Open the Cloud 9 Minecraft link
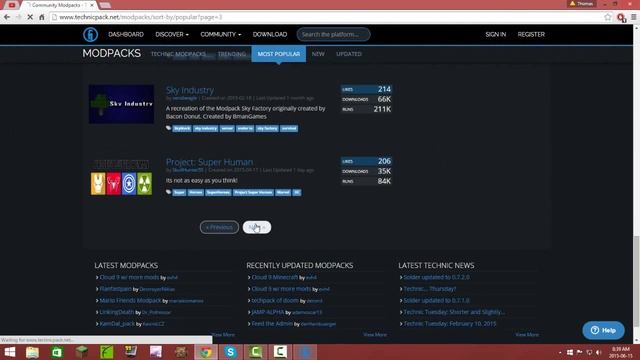Viewport: 640px width, 360px height. [275, 277]
